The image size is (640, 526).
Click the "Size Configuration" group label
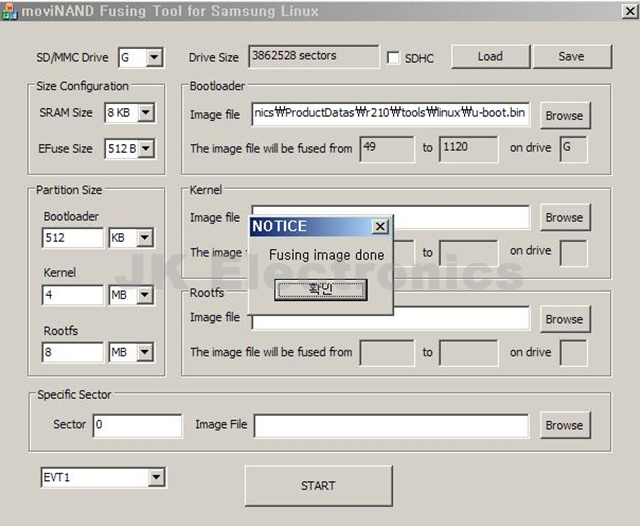[82, 86]
